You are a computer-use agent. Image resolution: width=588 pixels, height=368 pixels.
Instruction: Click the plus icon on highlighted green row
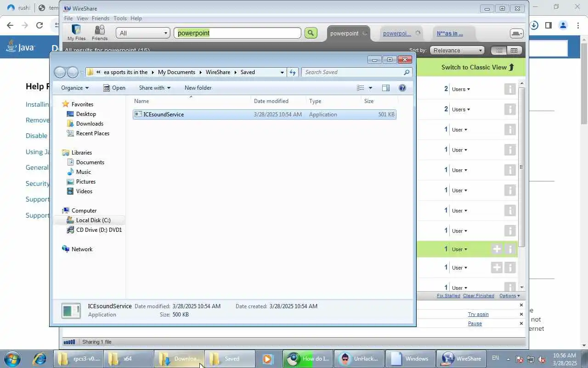(497, 249)
